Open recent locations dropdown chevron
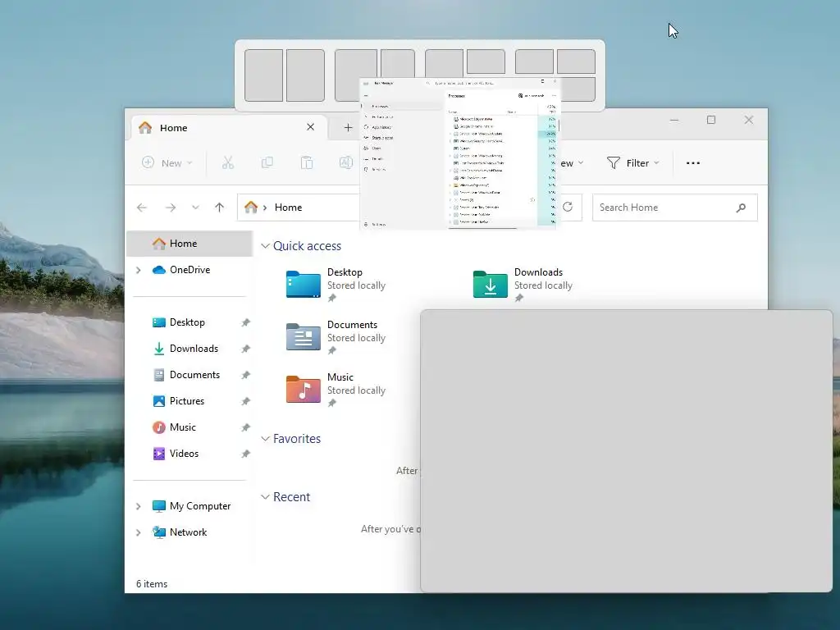 195,208
